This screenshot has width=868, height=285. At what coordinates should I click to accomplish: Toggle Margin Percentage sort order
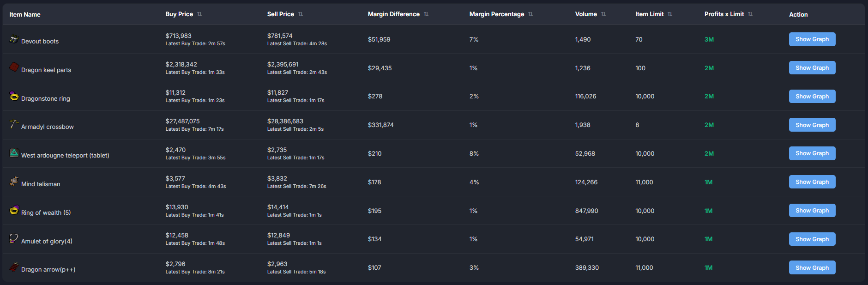click(530, 14)
